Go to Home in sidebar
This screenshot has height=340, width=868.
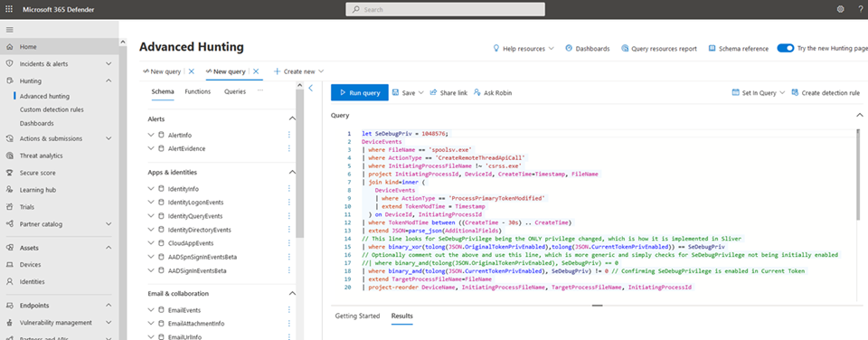point(28,47)
